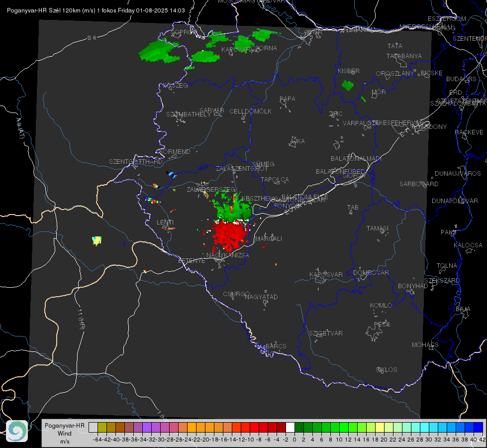The image size is (487, 448).
Task: Click the 'Poganyvar-HR Wind m/s' legend label
Action: point(65,433)
